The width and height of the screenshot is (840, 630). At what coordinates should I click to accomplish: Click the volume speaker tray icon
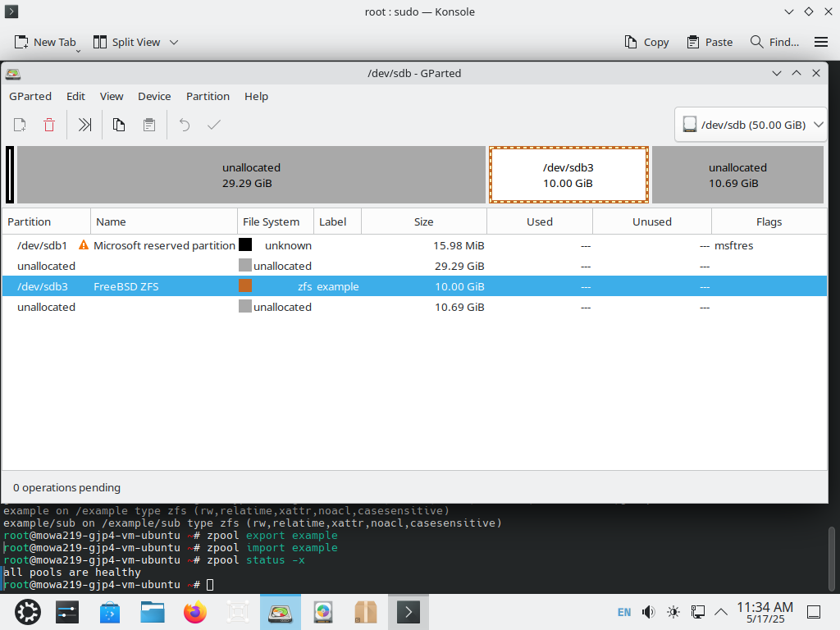648,612
